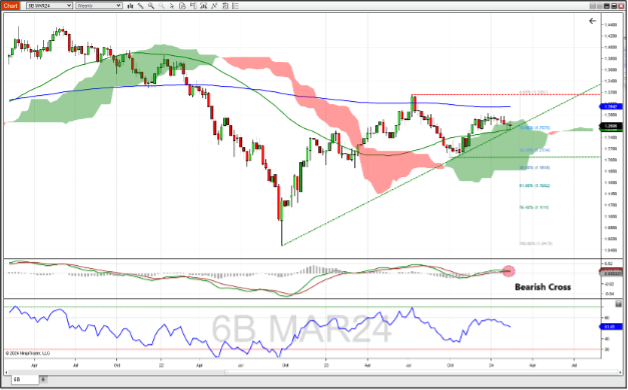Click the second grey window link button
The height and width of the screenshot is (390, 628).
[600, 6]
